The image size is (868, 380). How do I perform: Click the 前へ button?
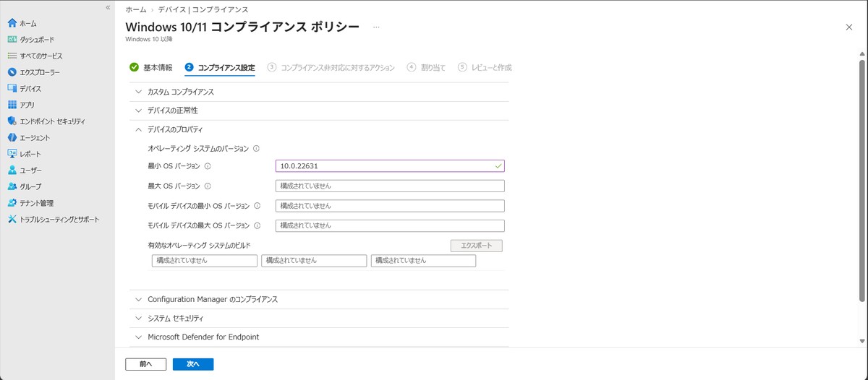coord(145,364)
